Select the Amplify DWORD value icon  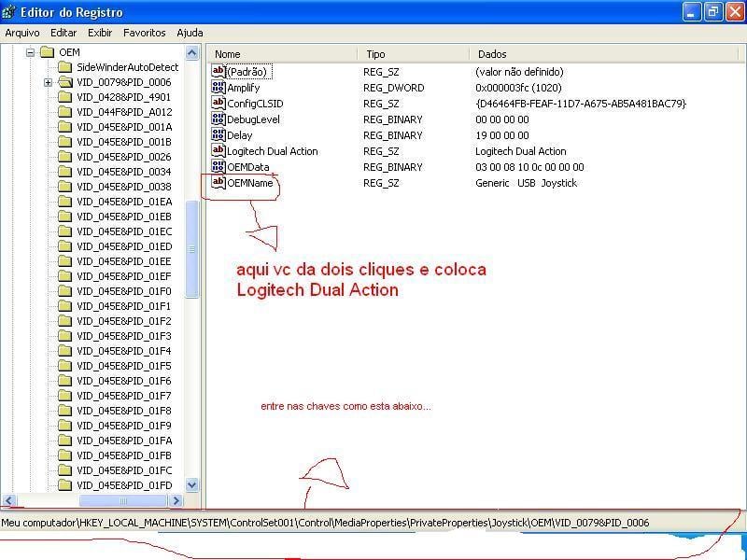click(218, 87)
